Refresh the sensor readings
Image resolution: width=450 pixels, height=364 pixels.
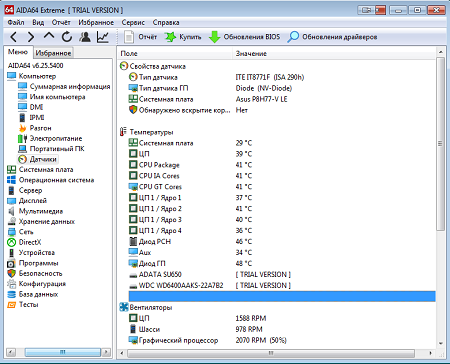[67, 37]
